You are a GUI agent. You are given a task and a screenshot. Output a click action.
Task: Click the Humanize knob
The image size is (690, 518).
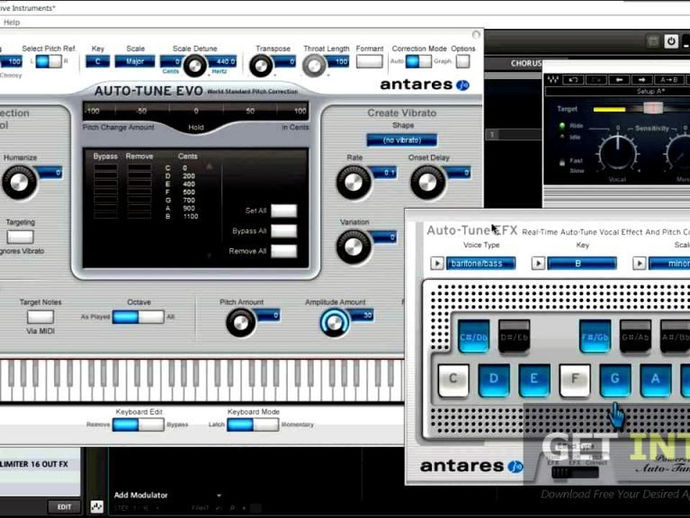[19, 182]
